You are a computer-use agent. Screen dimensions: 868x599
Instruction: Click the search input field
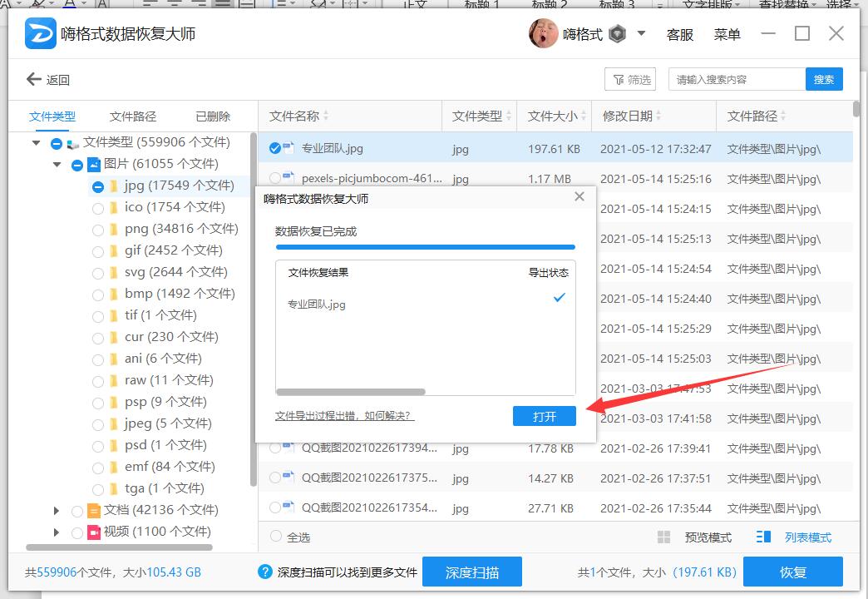pos(737,79)
